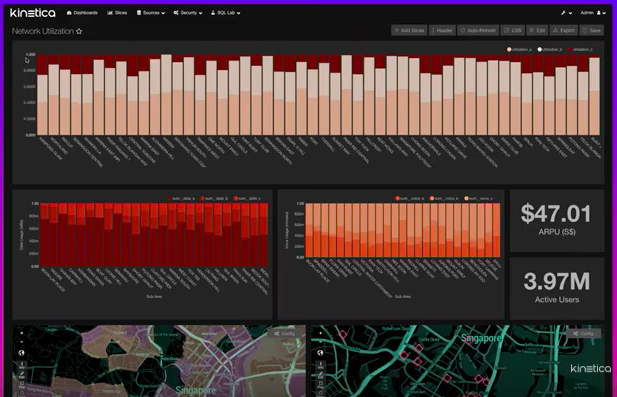Click the Add Slices button
617x397 pixels.
coord(409,30)
